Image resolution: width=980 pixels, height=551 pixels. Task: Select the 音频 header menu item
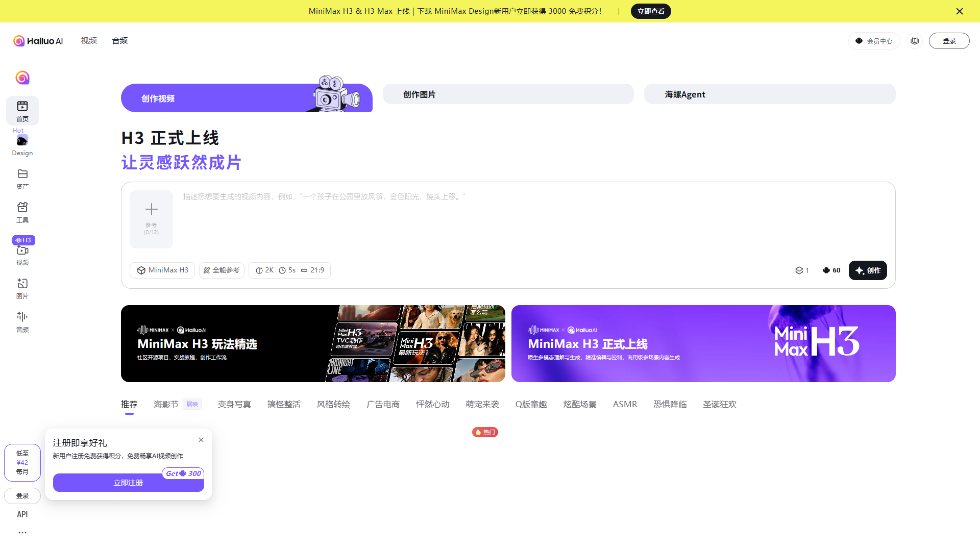(120, 41)
